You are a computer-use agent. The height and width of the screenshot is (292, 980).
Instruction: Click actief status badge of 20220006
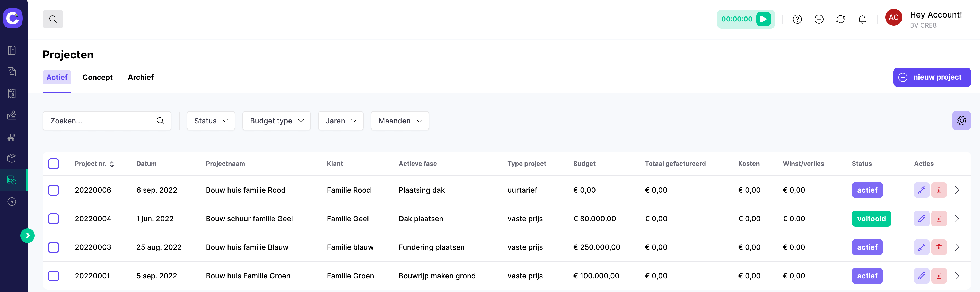(x=867, y=190)
